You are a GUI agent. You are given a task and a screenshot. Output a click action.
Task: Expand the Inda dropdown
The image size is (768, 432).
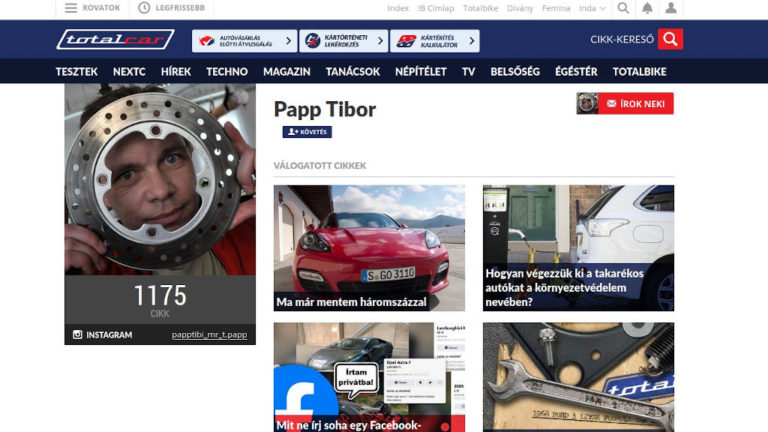(x=592, y=8)
